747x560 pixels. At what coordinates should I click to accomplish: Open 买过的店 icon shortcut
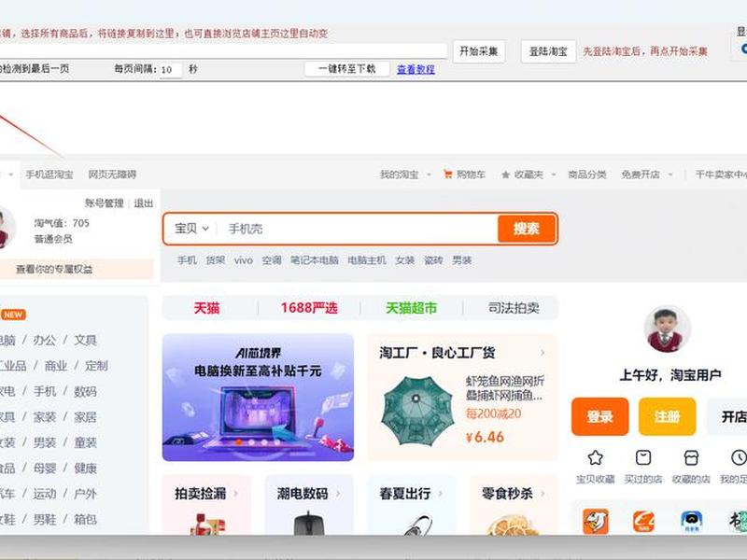coord(643,457)
